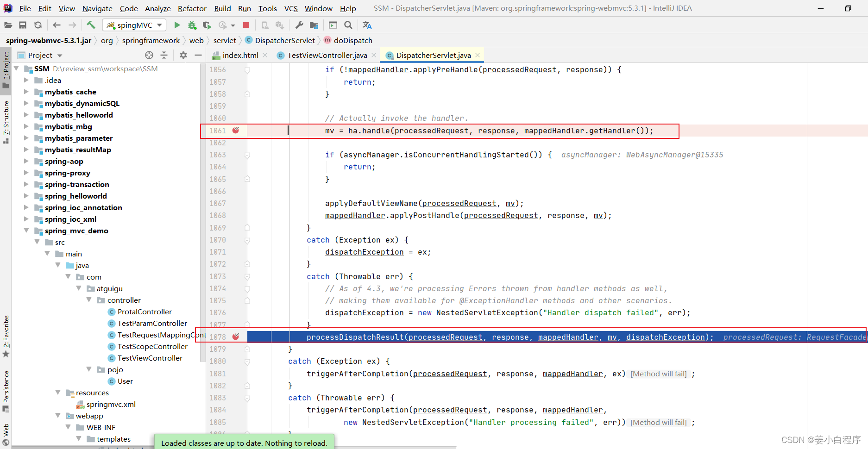Place the cursor on line number 1067
The width and height of the screenshot is (868, 449).
click(217, 203)
